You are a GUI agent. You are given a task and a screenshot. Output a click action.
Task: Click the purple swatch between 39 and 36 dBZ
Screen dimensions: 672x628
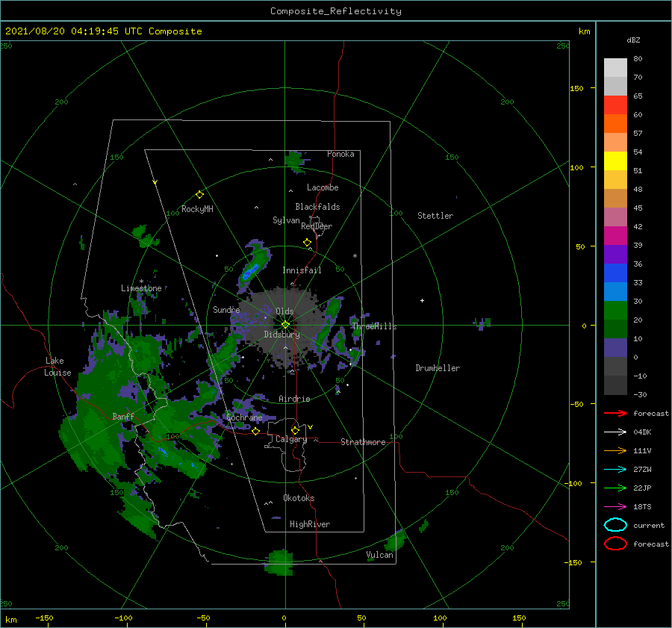click(615, 255)
